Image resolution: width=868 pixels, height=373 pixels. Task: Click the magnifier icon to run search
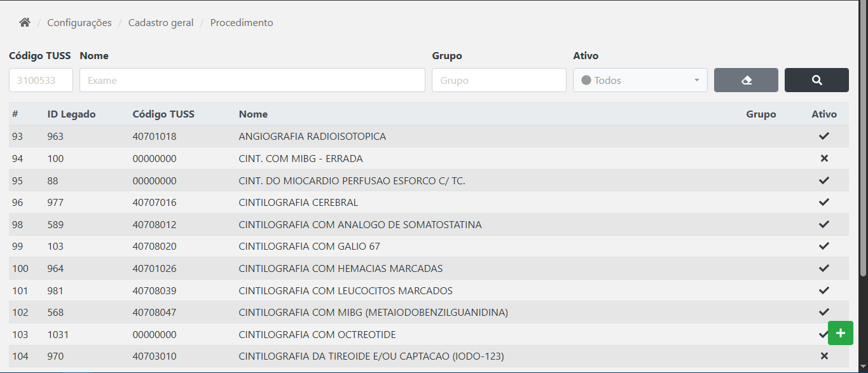click(816, 79)
